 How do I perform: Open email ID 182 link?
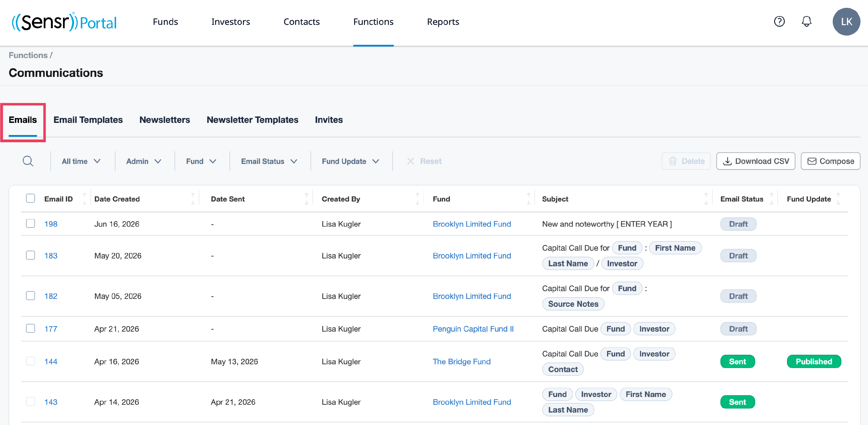click(51, 296)
